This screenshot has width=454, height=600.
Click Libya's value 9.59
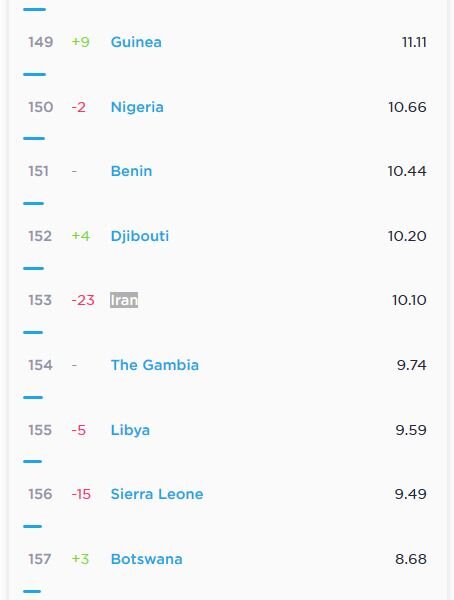pos(411,430)
